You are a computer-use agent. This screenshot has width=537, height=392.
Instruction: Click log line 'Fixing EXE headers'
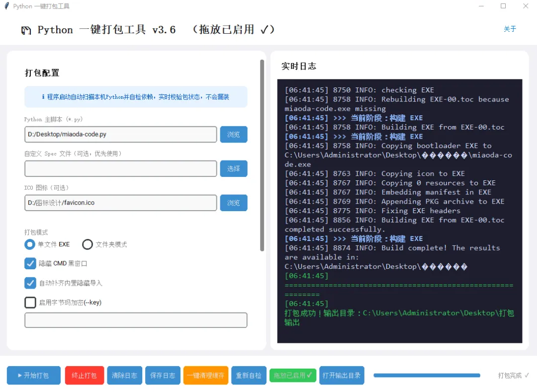372,211
